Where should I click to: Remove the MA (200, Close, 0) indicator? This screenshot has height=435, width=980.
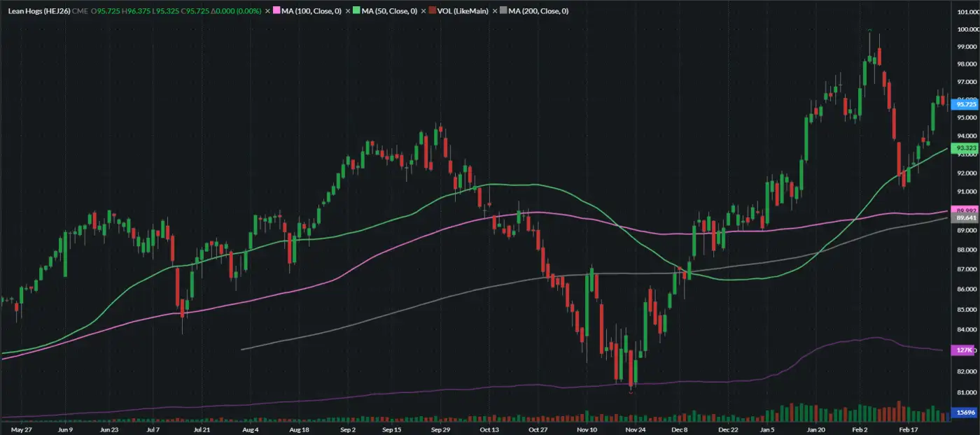[x=496, y=11]
